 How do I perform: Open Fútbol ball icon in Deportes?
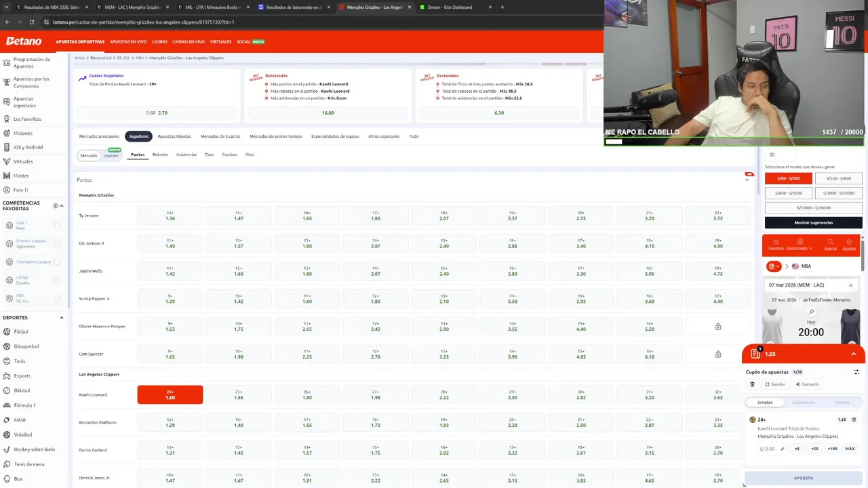click(6, 331)
